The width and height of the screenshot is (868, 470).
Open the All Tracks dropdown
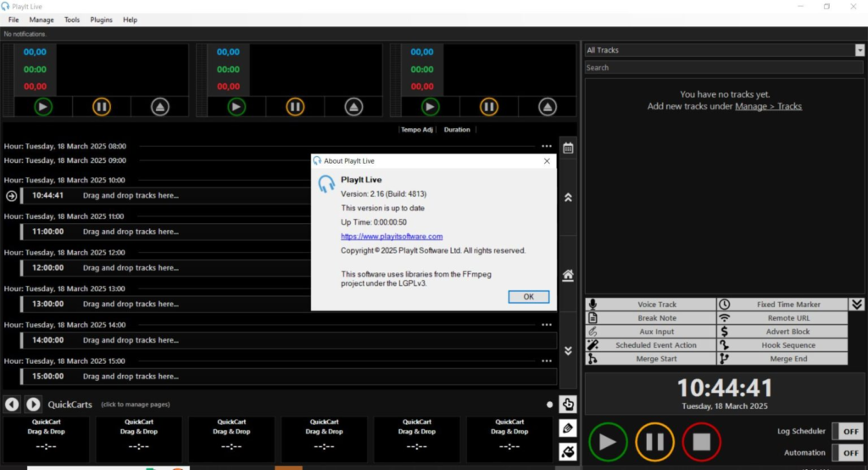860,50
